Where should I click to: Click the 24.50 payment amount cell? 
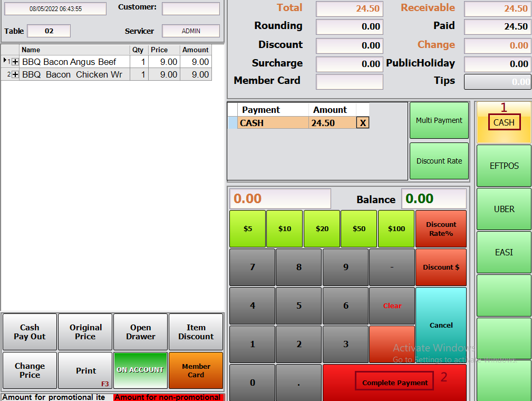point(332,122)
